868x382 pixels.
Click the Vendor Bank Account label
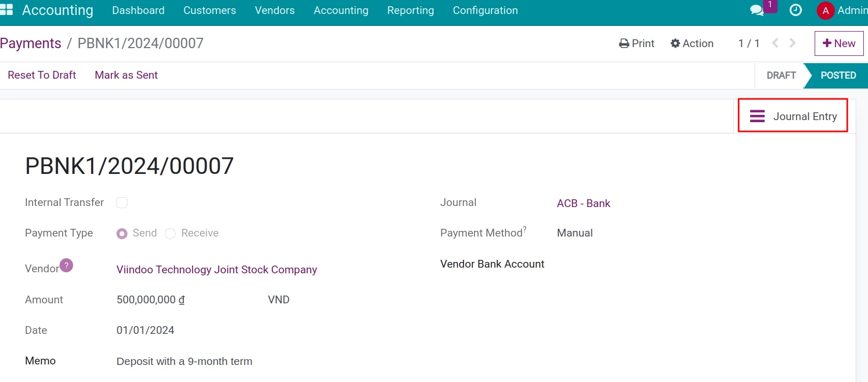492,264
